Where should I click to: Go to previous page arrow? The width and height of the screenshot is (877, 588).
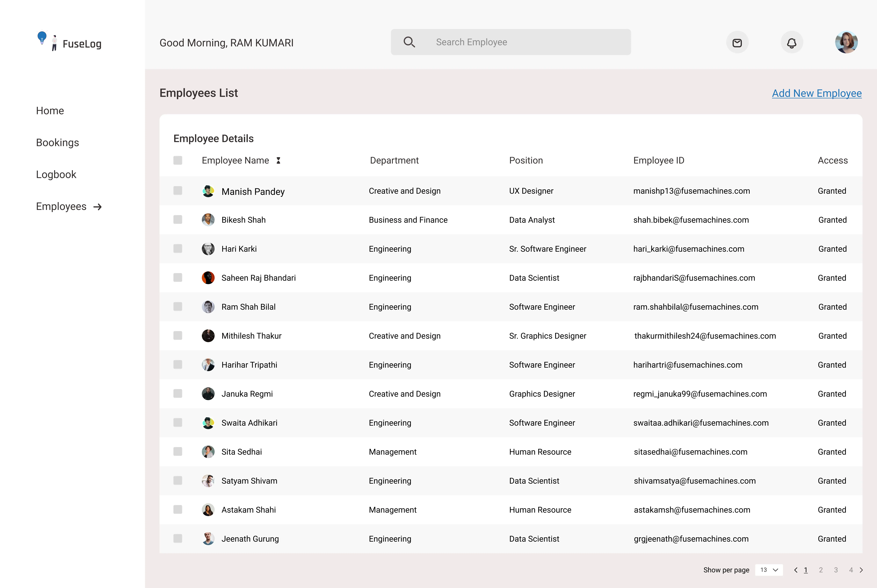coord(796,570)
